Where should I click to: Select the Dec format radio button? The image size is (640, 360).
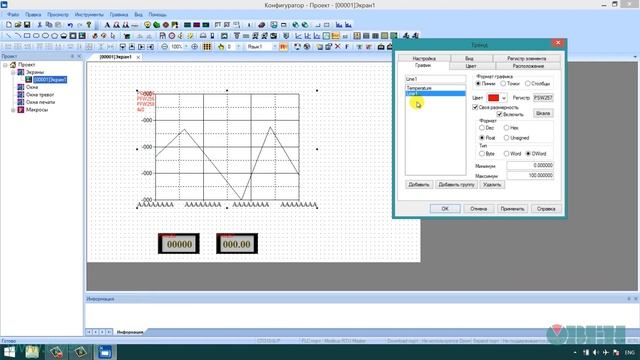click(482, 128)
